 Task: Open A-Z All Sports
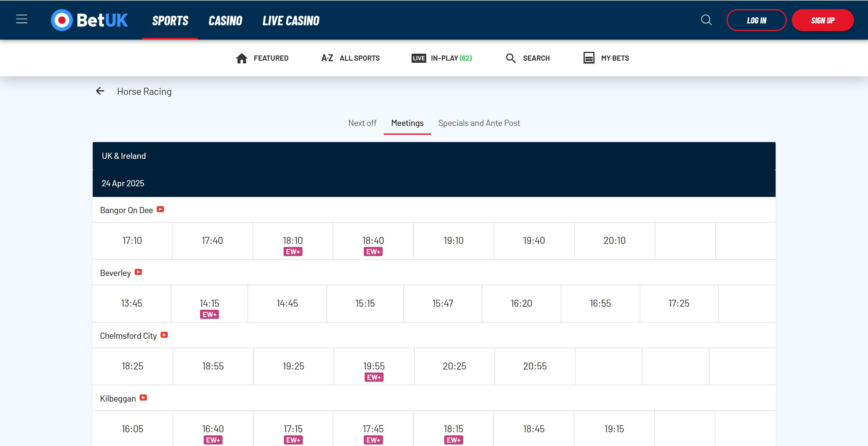pos(350,58)
